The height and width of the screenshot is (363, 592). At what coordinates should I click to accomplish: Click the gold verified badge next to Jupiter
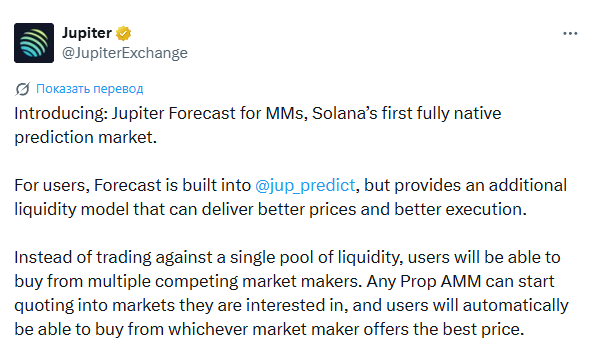point(123,33)
